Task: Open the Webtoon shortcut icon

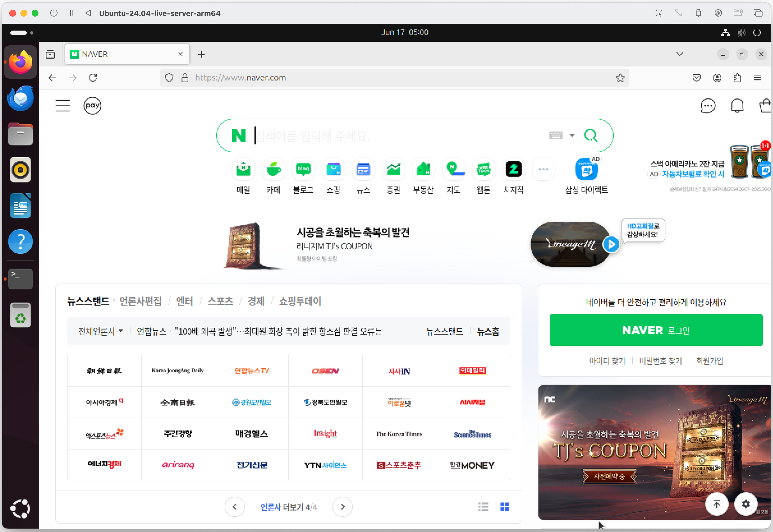Action: coord(483,169)
